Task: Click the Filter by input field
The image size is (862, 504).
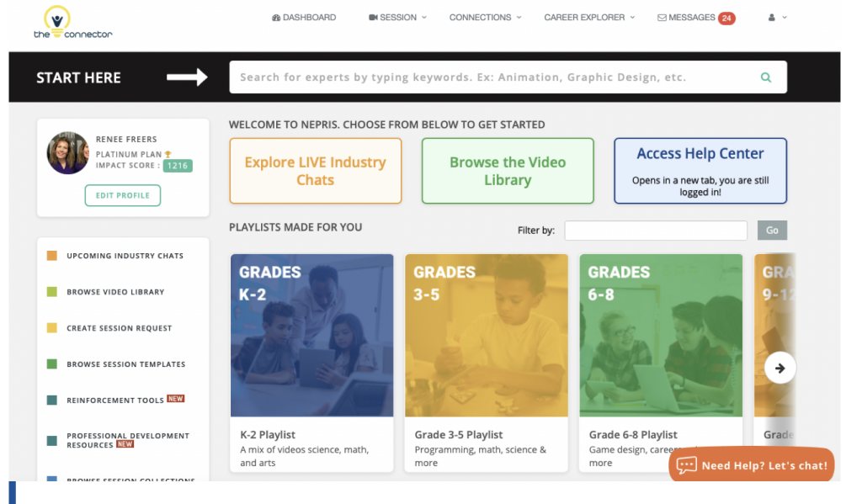Action: (x=656, y=231)
